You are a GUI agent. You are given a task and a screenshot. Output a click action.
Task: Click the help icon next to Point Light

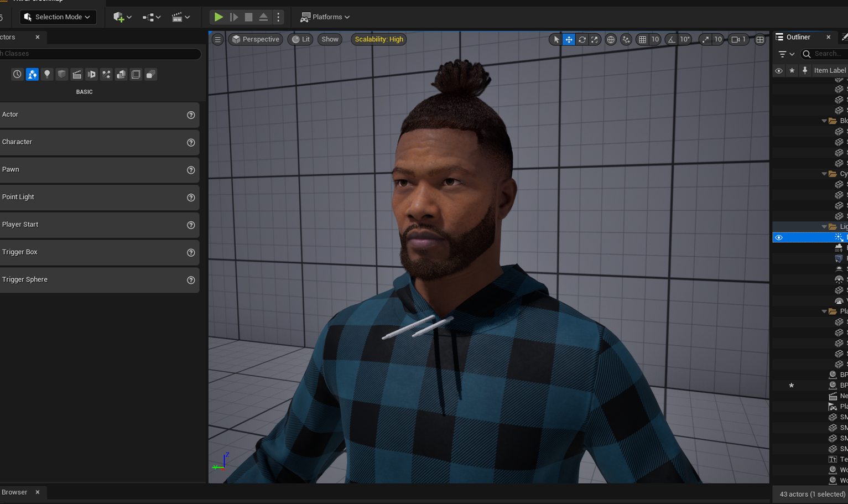click(x=191, y=198)
